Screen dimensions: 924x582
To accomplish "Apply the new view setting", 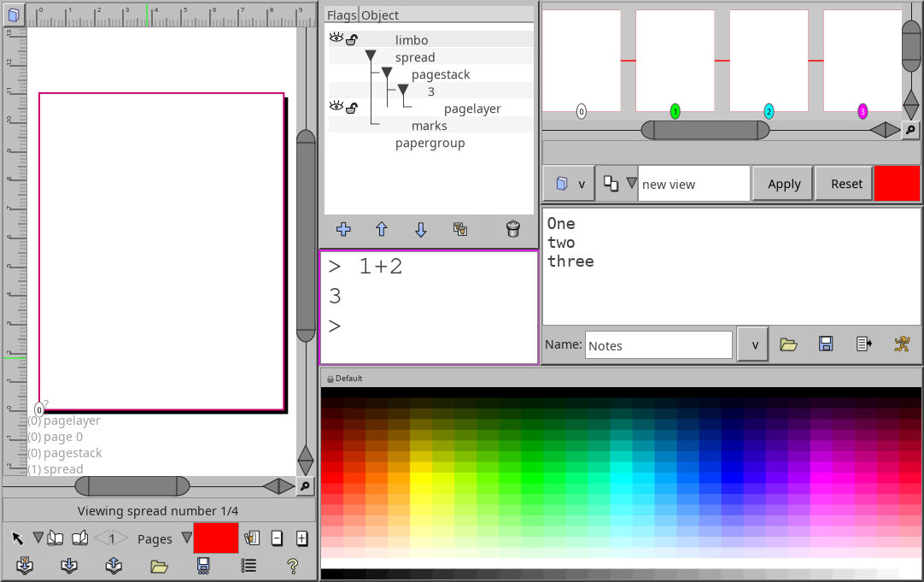I will pos(782,183).
